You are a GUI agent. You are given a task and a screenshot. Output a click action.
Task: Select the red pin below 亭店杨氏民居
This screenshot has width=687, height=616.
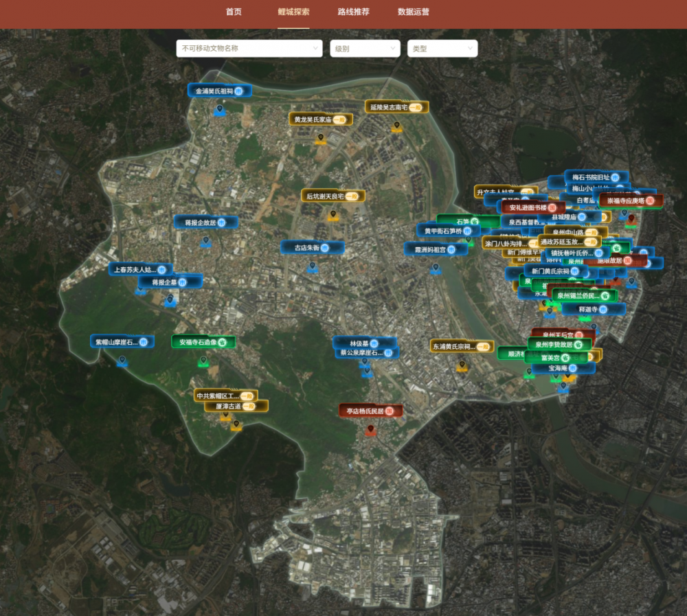tap(371, 430)
